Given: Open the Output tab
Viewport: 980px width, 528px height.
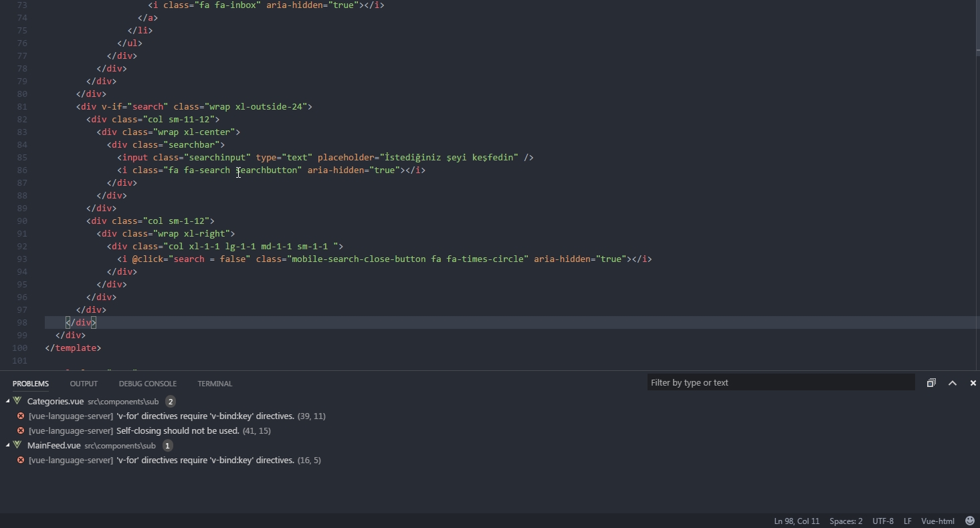Looking at the screenshot, I should [x=84, y=384].
